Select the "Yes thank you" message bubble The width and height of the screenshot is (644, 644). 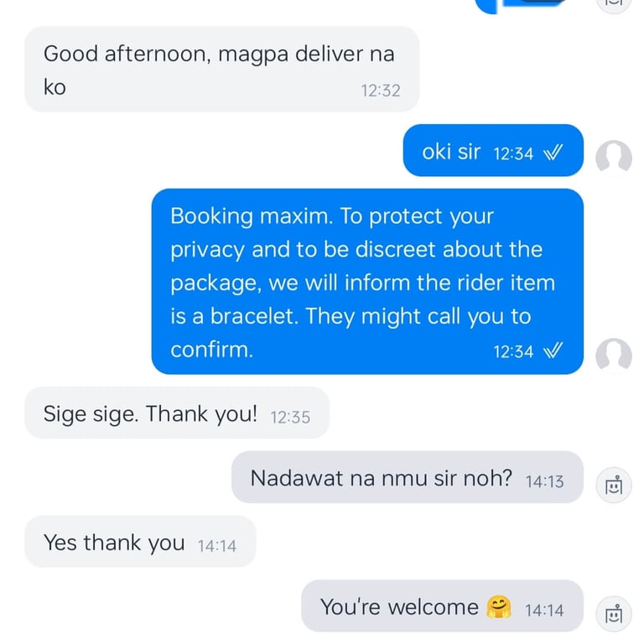[x=140, y=542]
